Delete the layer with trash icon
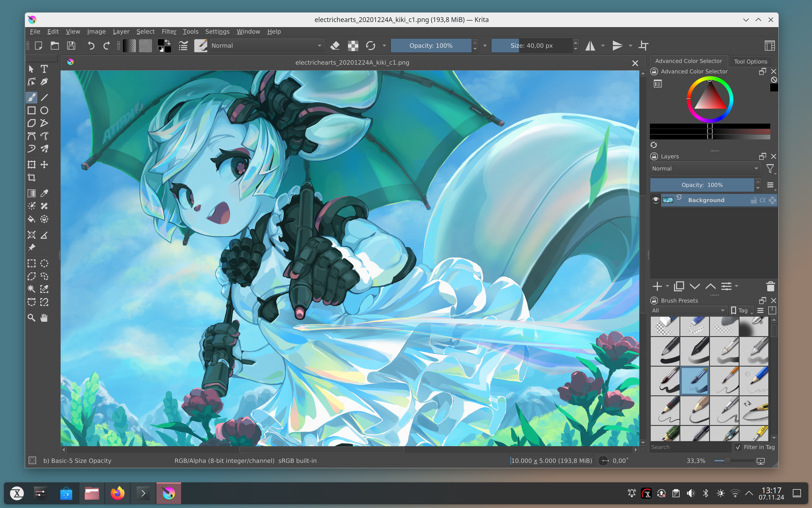Viewport: 812px width, 508px height. pos(771,286)
